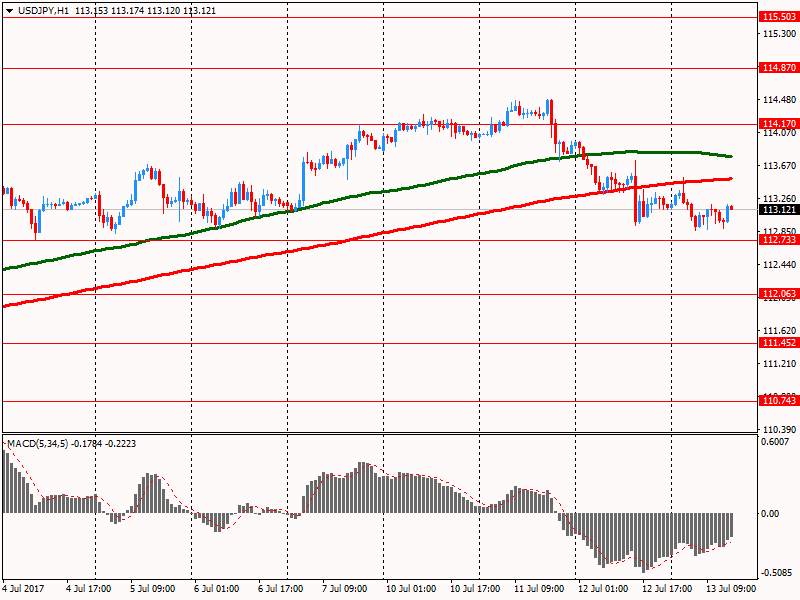This screenshot has width=800, height=600.
Task: Select the USDJPY,H1 chart title text
Action: pos(43,11)
